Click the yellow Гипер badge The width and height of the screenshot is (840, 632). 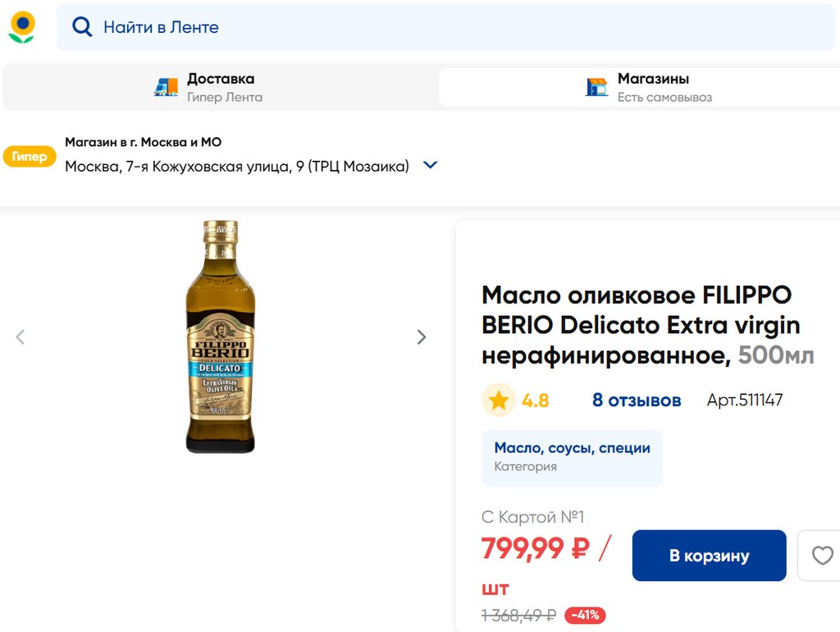(x=30, y=156)
